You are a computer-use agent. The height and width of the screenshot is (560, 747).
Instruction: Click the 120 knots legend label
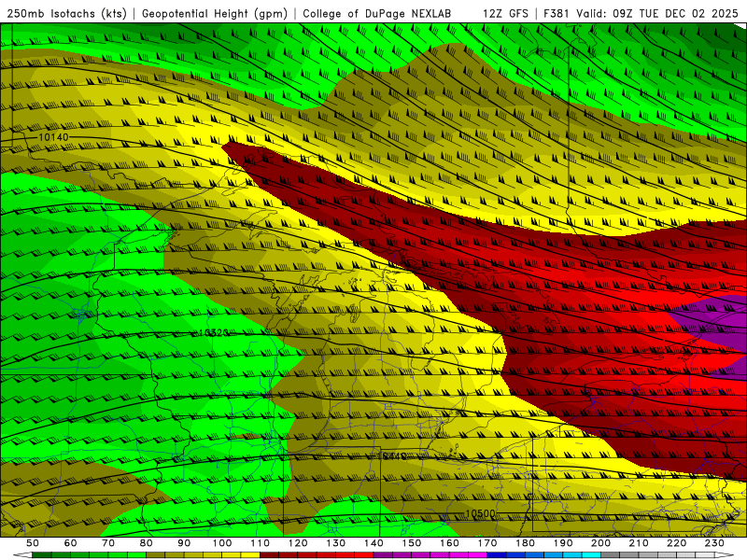click(x=298, y=543)
